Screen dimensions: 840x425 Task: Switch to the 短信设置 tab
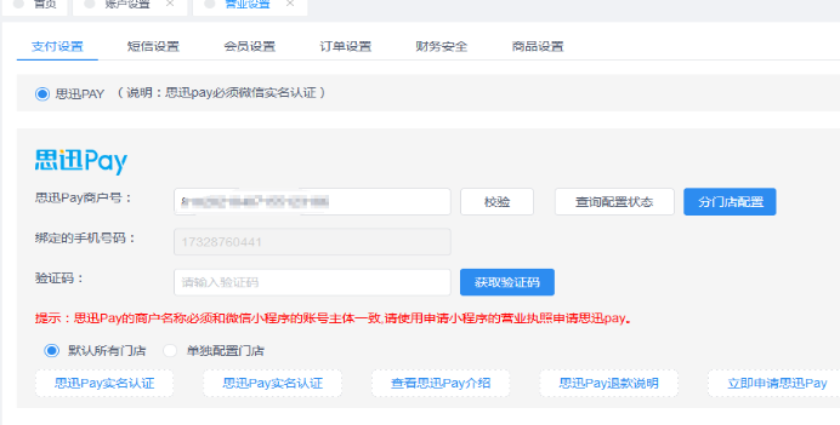153,47
